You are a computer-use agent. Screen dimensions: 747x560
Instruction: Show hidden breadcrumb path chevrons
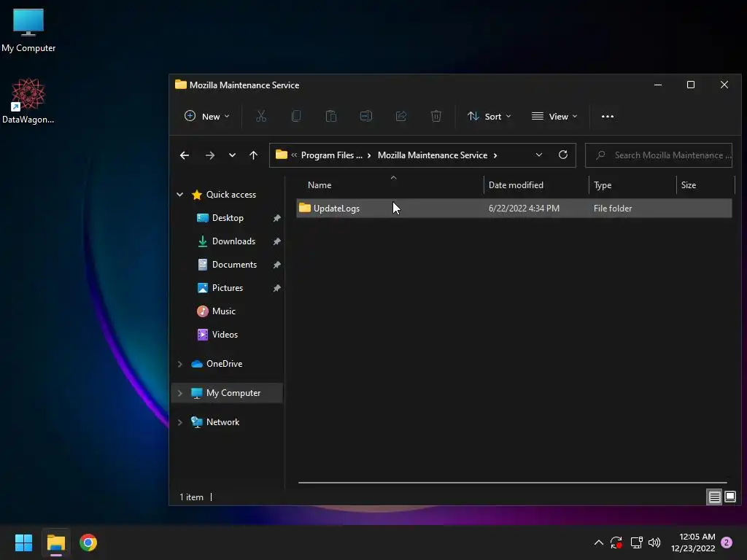pyautogui.click(x=294, y=155)
